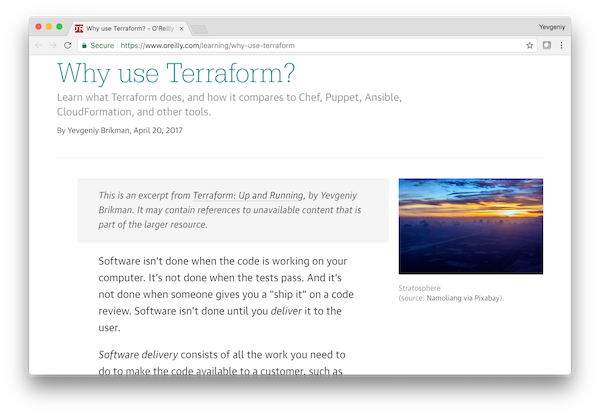Click the O'Reilly favicon on the tab
Screen dimensions: 600x416
click(x=79, y=28)
